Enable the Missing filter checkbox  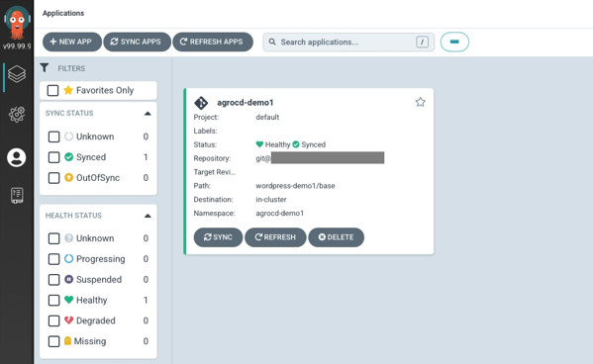point(54,341)
